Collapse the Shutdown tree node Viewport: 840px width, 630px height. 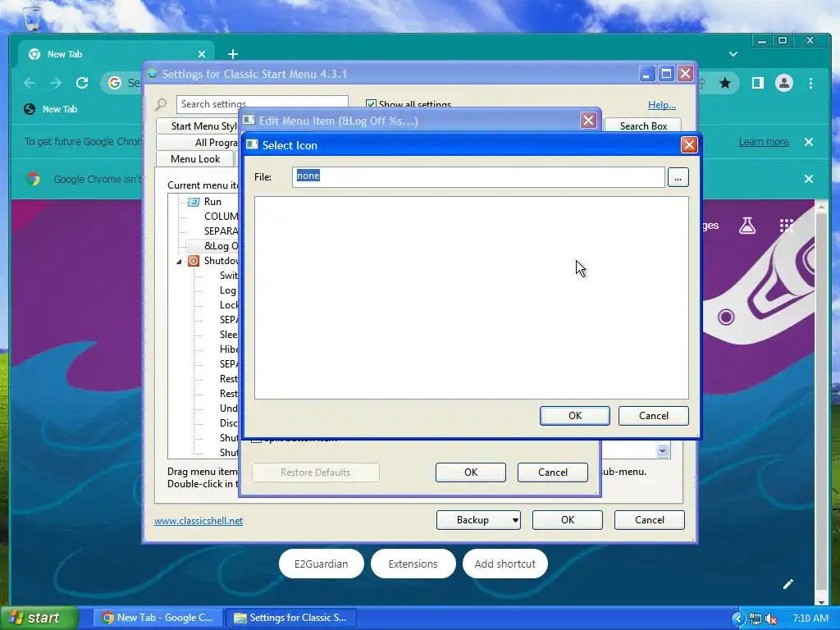(179, 262)
